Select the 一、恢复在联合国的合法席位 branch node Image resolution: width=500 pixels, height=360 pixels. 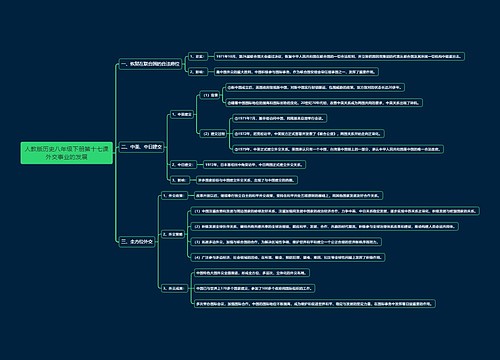pyautogui.click(x=150, y=64)
